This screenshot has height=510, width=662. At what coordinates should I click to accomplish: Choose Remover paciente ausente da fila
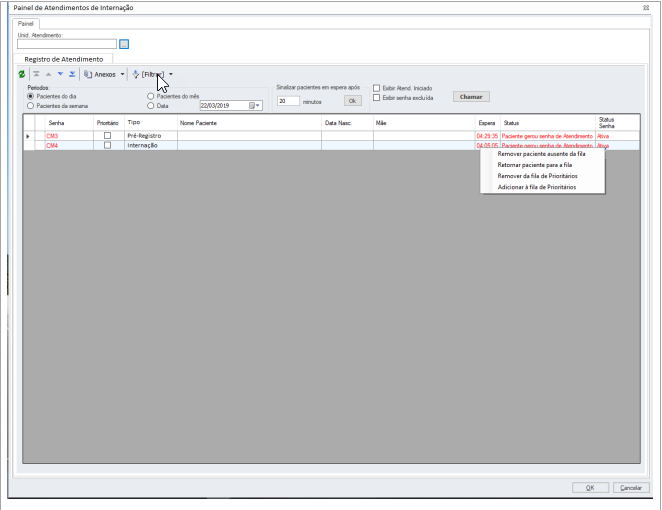(543, 154)
